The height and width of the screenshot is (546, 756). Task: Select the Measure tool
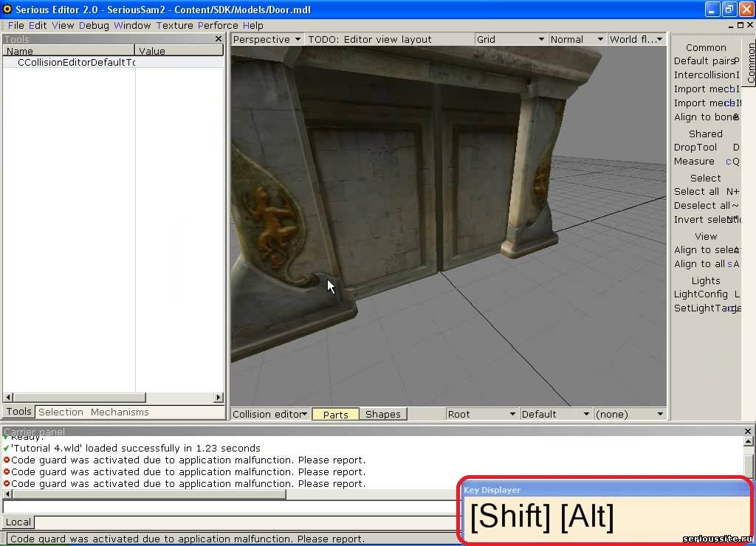tap(707, 162)
